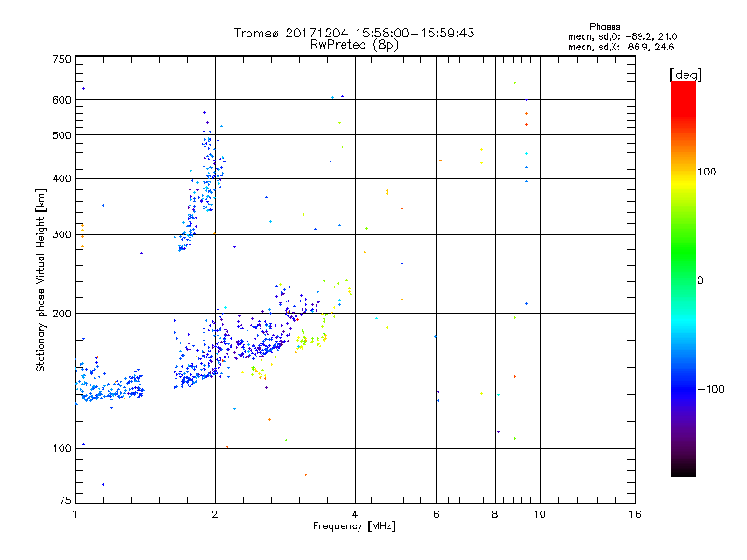This screenshot has width=747, height=560.
Task: Click the colorbar '100' tick label
Action: [x=707, y=172]
